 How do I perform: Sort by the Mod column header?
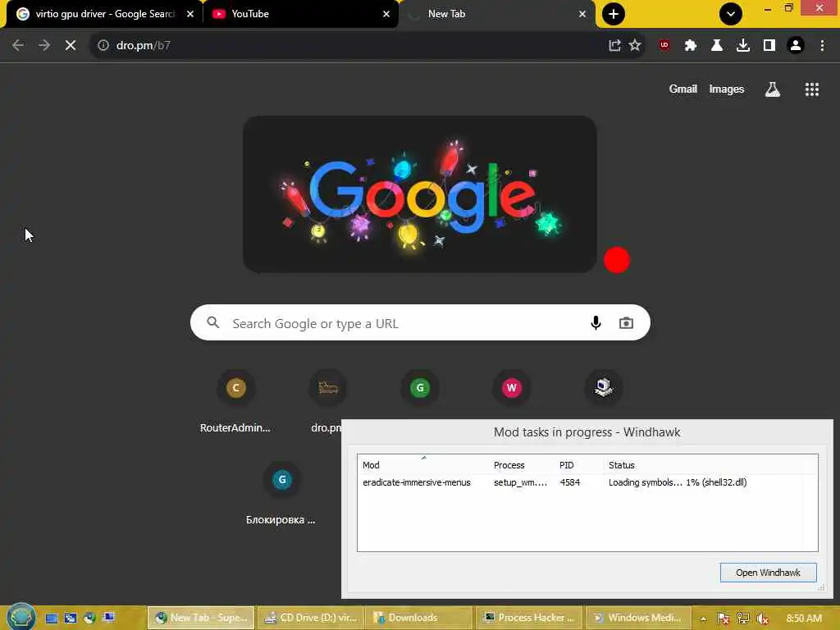(425, 465)
